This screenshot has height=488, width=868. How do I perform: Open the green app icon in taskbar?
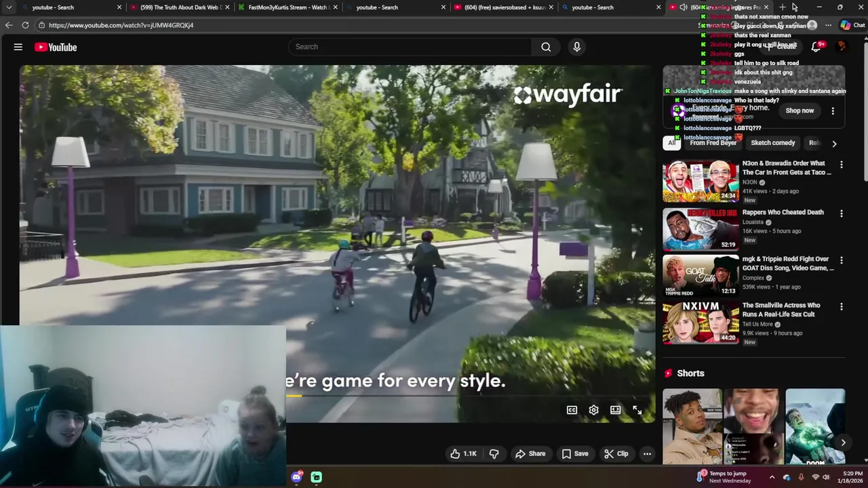tap(316, 477)
